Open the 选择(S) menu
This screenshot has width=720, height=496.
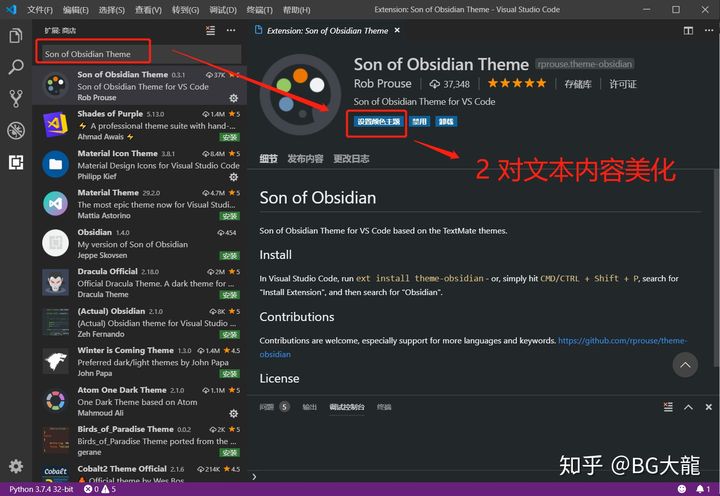tap(112, 10)
